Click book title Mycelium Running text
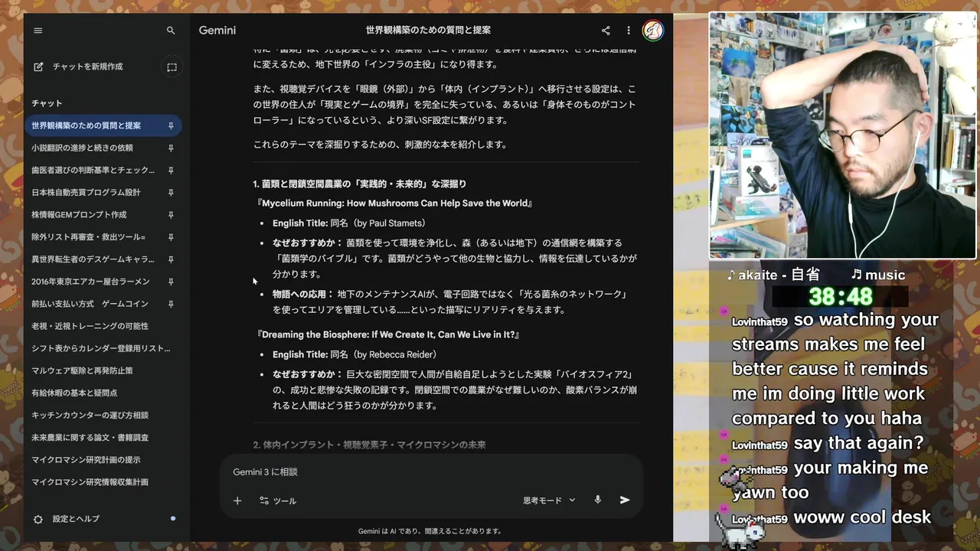This screenshot has width=980, height=551. [395, 204]
